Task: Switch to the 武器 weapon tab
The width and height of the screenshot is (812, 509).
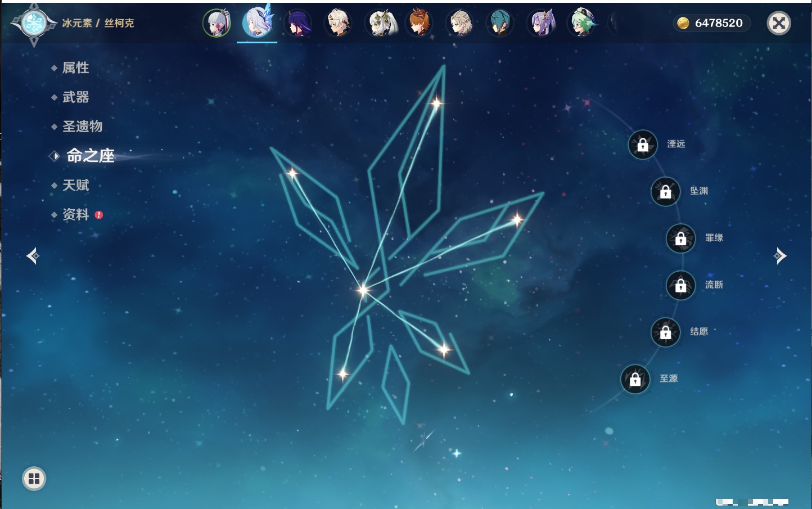Action: (75, 97)
